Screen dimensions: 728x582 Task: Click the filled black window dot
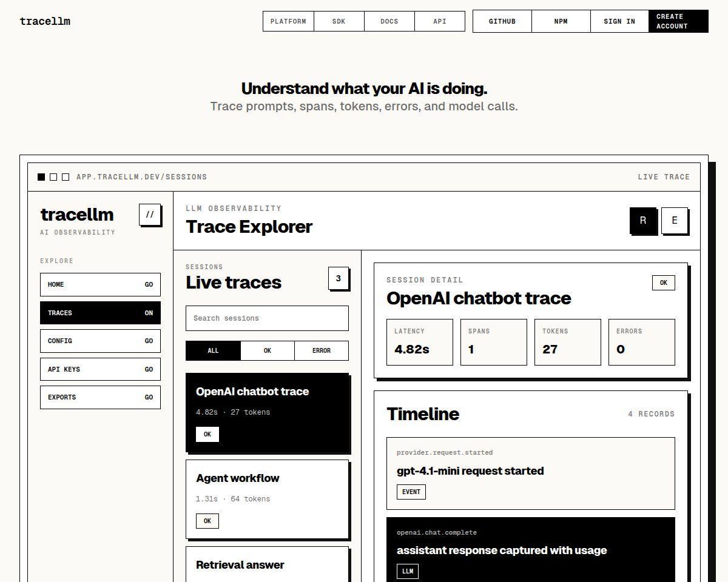click(x=41, y=177)
